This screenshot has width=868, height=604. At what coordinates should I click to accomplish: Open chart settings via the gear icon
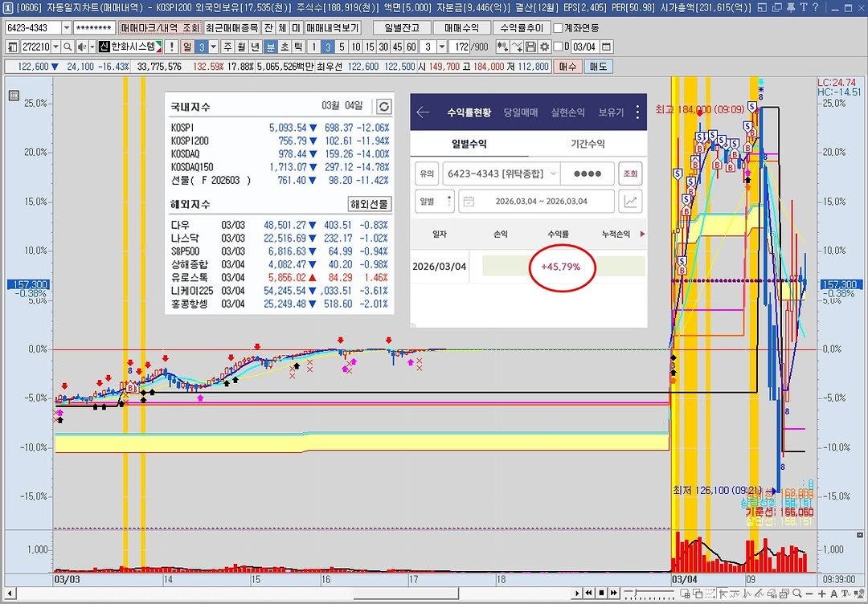[546, 47]
